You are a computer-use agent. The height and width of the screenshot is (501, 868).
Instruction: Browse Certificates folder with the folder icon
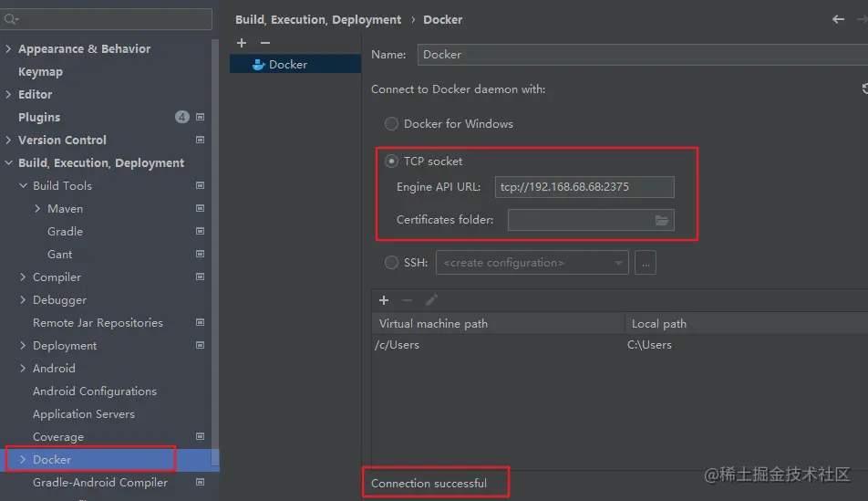662,221
